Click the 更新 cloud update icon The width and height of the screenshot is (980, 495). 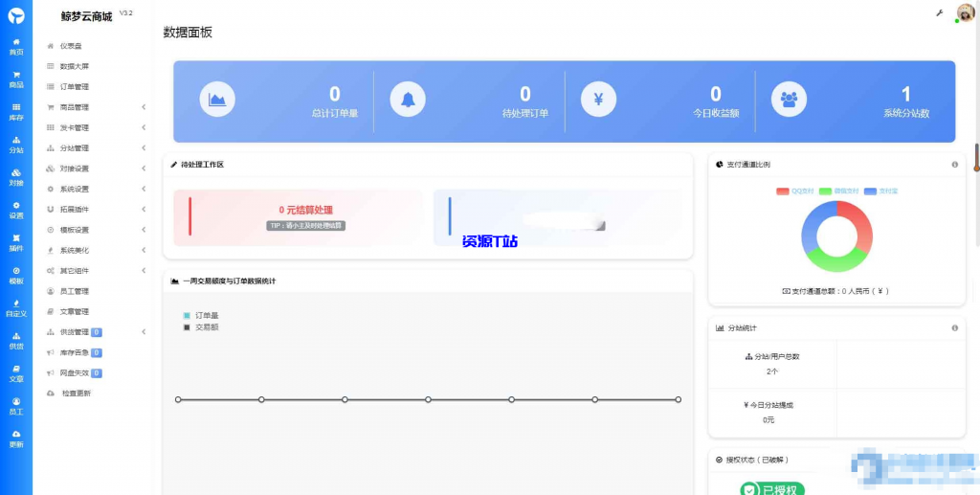pos(16,439)
